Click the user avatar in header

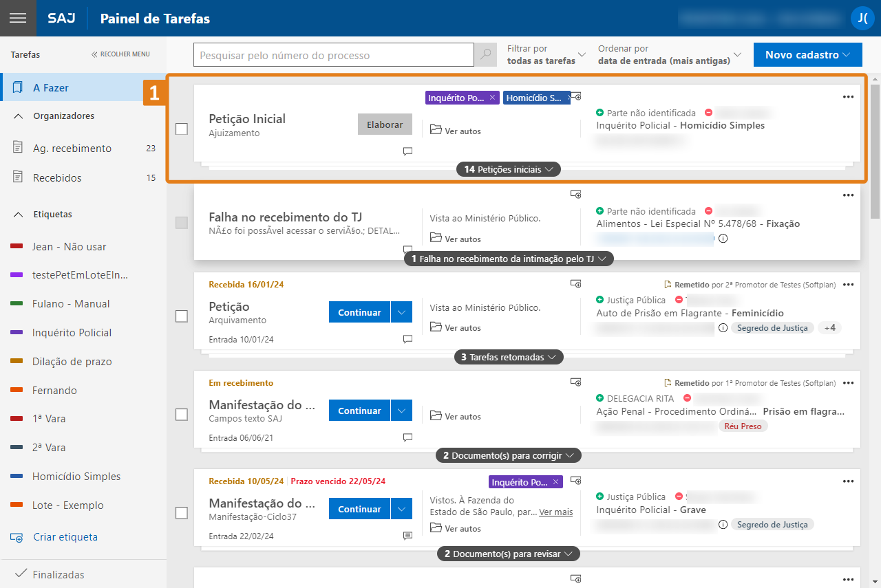862,18
